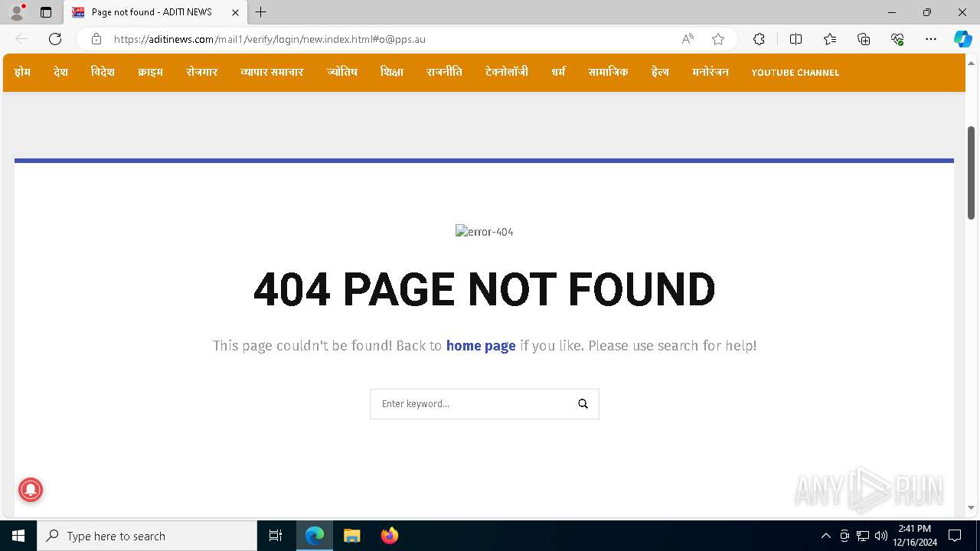Open the tab actions menu icon
This screenshot has height=551, width=980.
(46, 12)
